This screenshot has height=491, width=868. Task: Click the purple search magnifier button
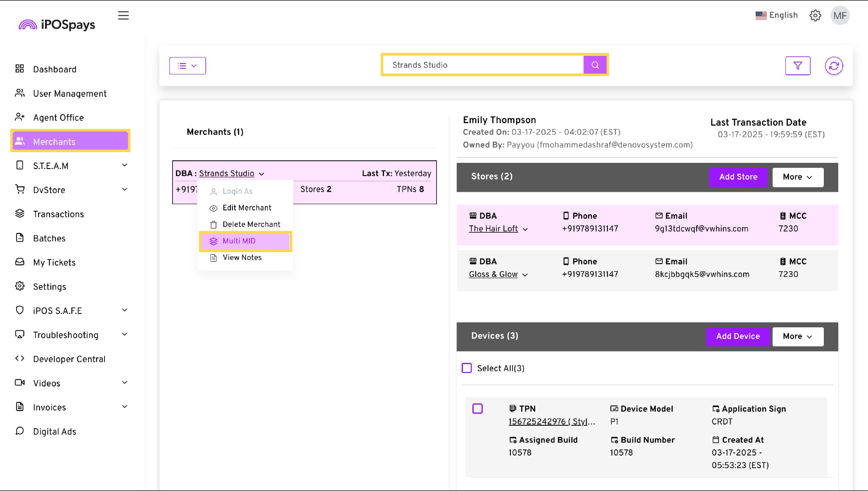pos(595,65)
